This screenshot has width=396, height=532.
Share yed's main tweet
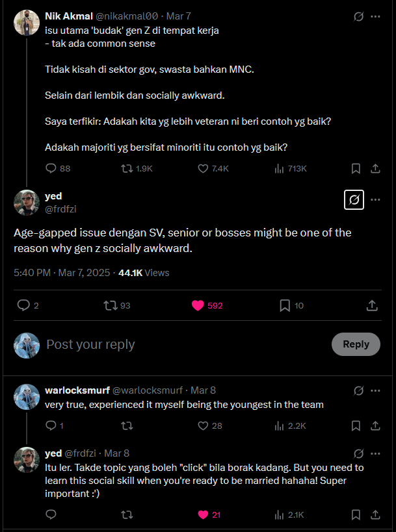point(372,305)
